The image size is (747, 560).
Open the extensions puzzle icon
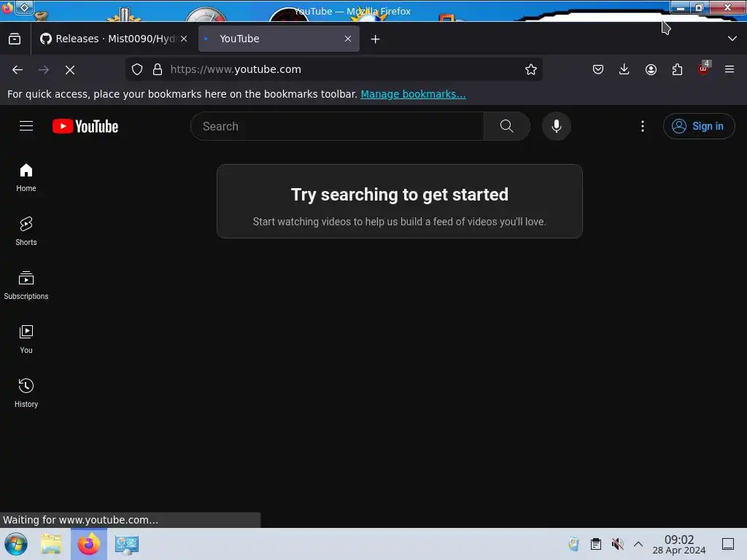coord(677,69)
